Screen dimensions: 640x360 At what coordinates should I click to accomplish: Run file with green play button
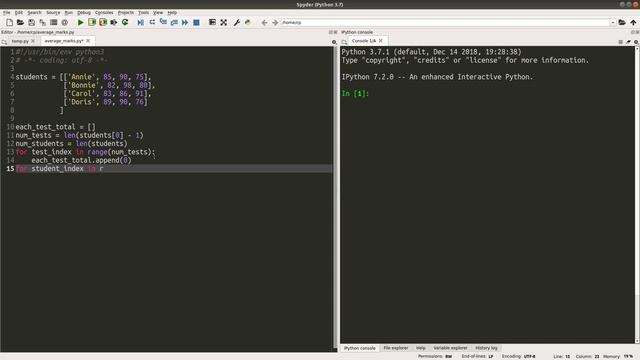(80, 22)
